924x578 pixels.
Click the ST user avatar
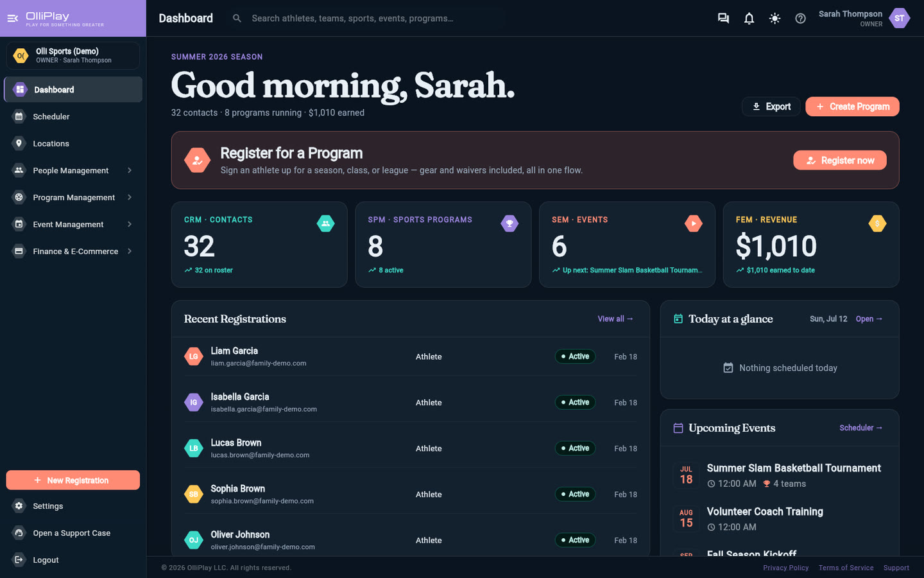[x=899, y=18]
